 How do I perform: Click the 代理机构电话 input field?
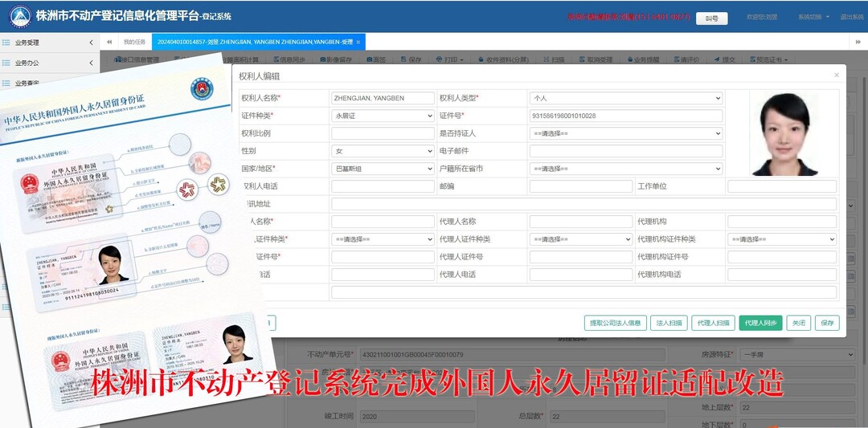[782, 275]
